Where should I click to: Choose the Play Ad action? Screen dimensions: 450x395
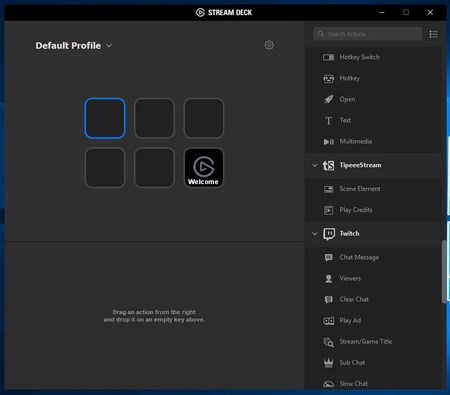372,320
